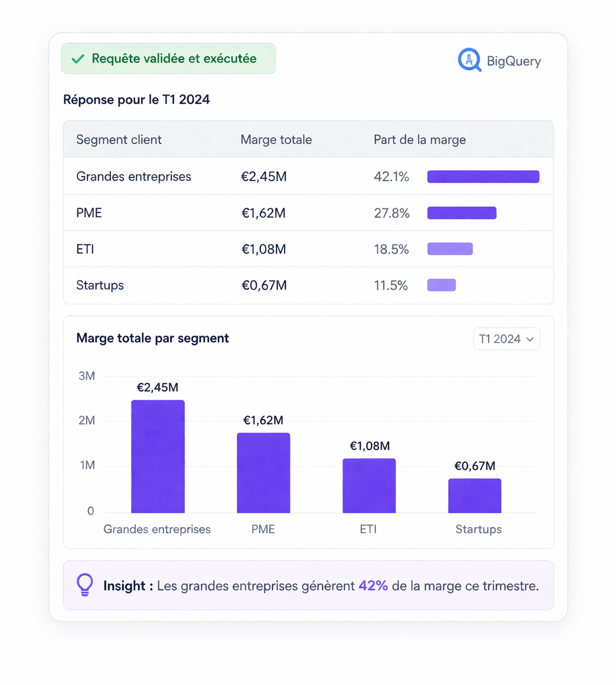Click the Part de la marge header
Viewport: 616px width, 685px height.
click(x=419, y=140)
